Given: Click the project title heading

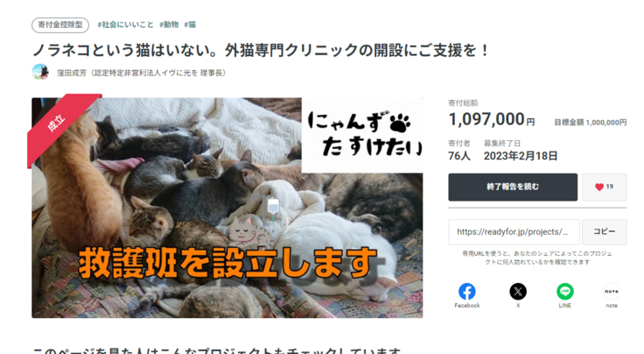Looking at the screenshot, I should click(261, 50).
